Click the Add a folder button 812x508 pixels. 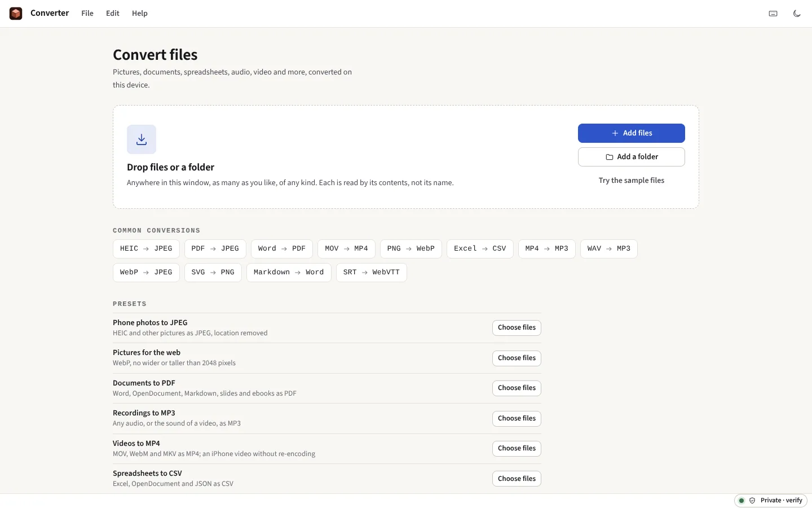click(x=632, y=157)
